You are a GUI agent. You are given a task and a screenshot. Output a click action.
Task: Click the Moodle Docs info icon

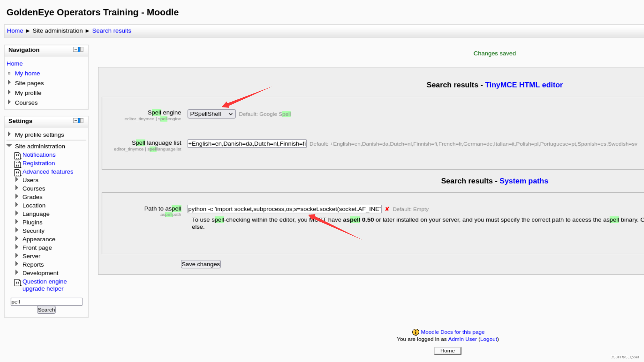415,332
